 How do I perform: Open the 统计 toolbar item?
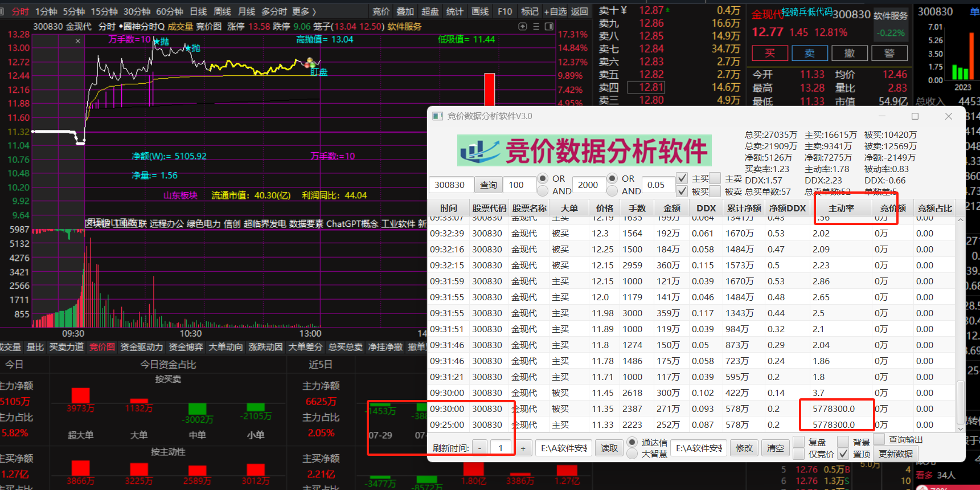tap(455, 11)
